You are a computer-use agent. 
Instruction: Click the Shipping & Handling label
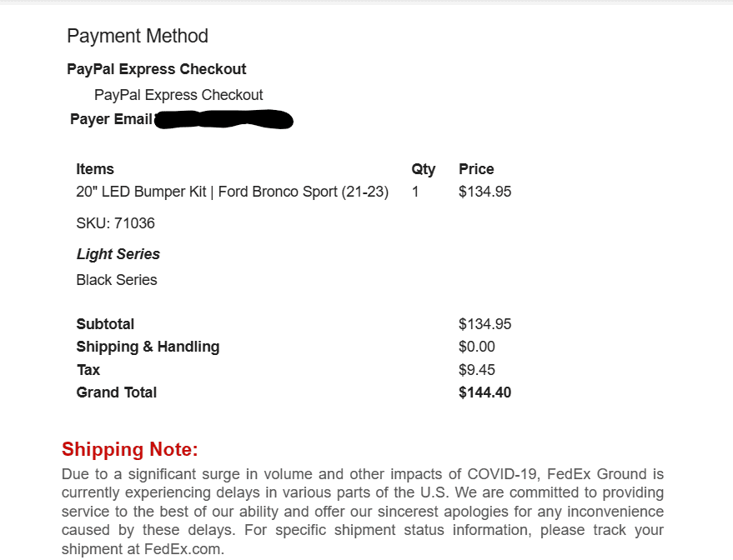[148, 347]
